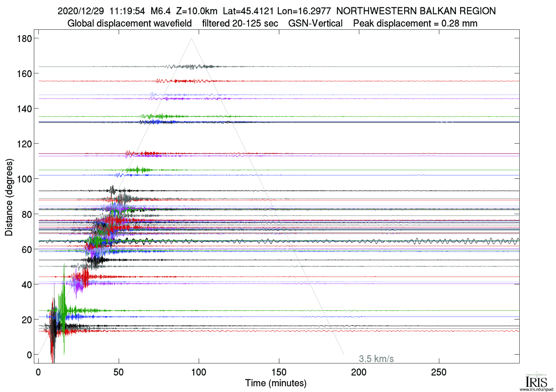Select the "140" distance tick label
This screenshot has width=556, height=392.
tap(24, 109)
